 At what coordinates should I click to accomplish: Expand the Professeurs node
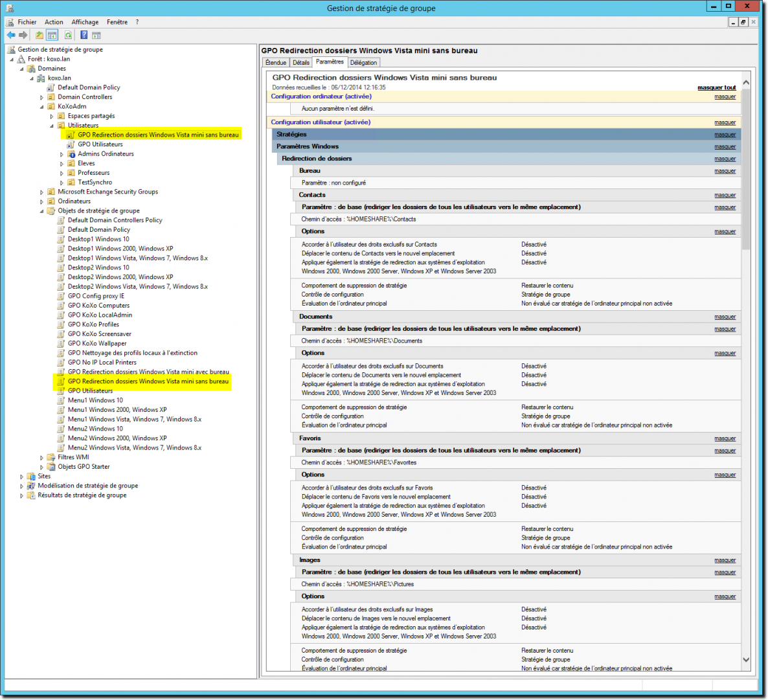click(x=62, y=174)
